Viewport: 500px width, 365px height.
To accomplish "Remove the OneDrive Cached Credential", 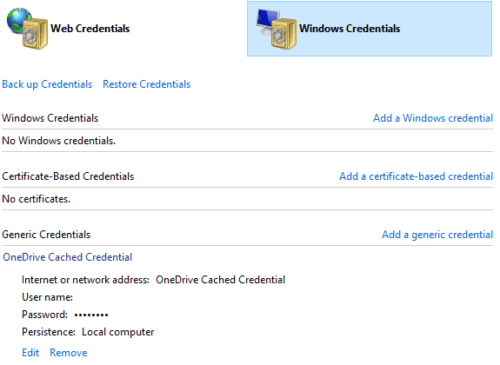I will pyautogui.click(x=68, y=353).
